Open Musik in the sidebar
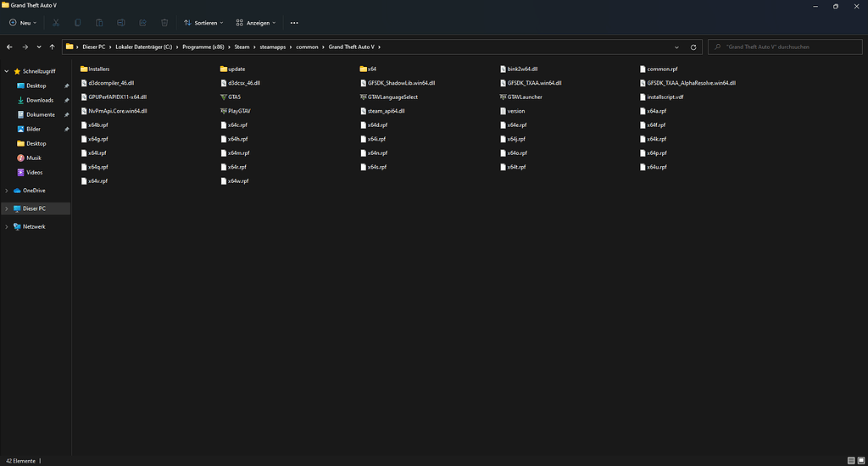Viewport: 868px width, 466px height. [x=34, y=158]
